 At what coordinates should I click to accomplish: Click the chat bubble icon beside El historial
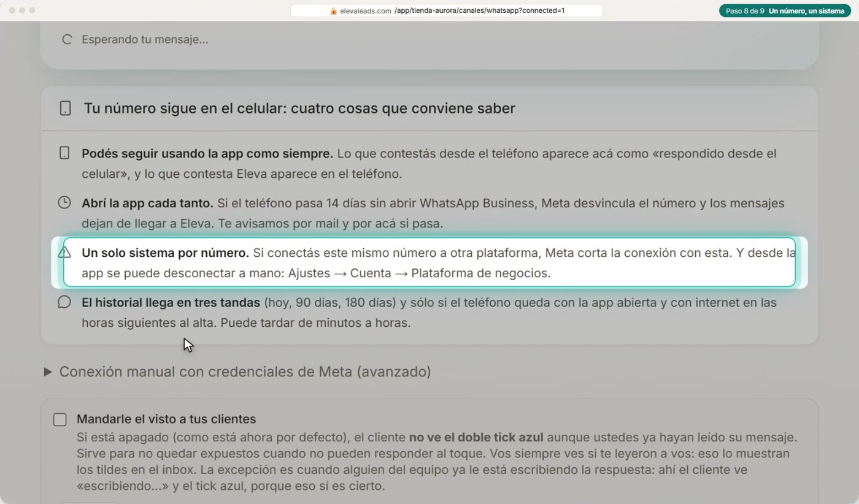click(64, 302)
